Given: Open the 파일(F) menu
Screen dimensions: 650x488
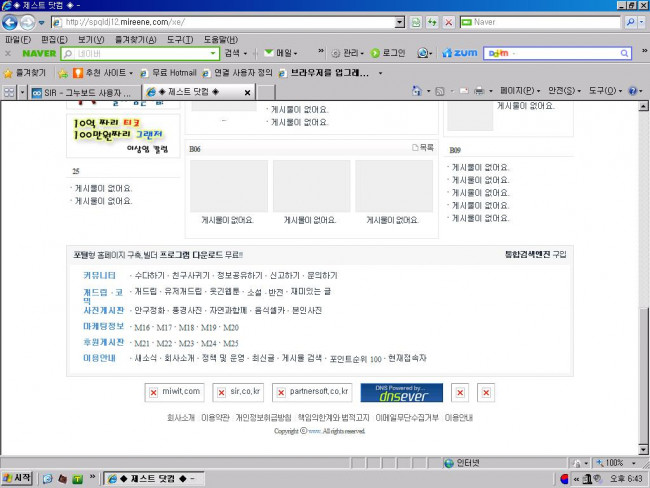Looking at the screenshot, I should pos(19,39).
